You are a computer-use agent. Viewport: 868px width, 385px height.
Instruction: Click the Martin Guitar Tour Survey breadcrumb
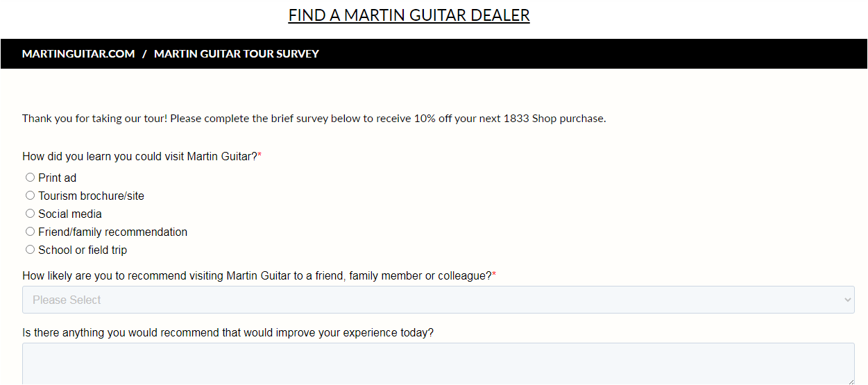(x=236, y=54)
